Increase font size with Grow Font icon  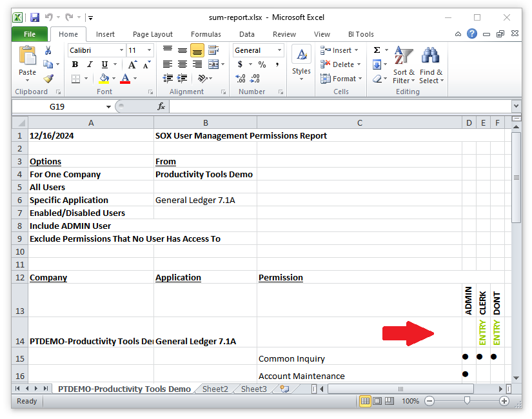[x=132, y=64]
